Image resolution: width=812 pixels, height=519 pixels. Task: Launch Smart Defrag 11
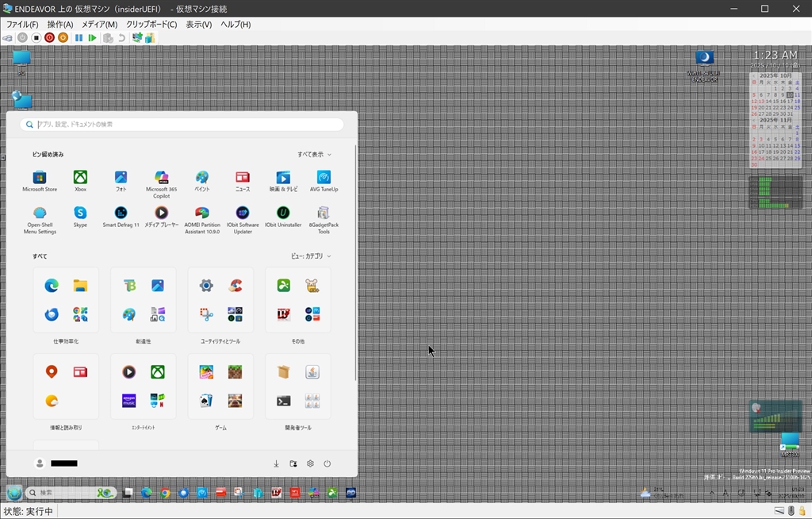[x=121, y=213]
